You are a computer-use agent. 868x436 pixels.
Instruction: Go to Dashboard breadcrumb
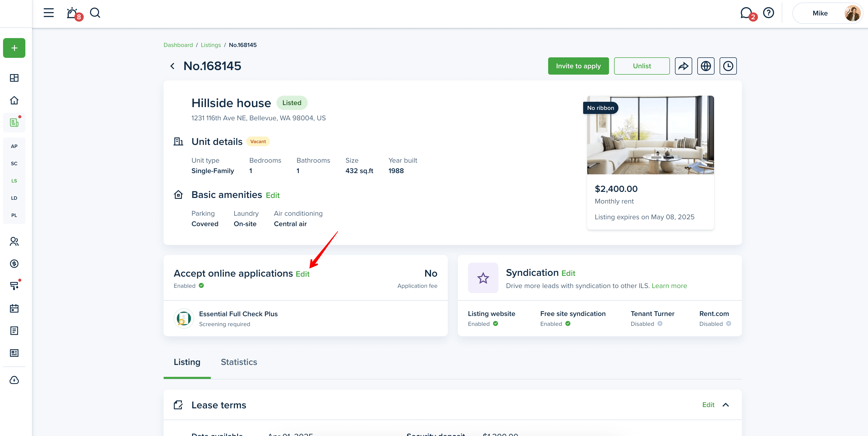pyautogui.click(x=178, y=45)
